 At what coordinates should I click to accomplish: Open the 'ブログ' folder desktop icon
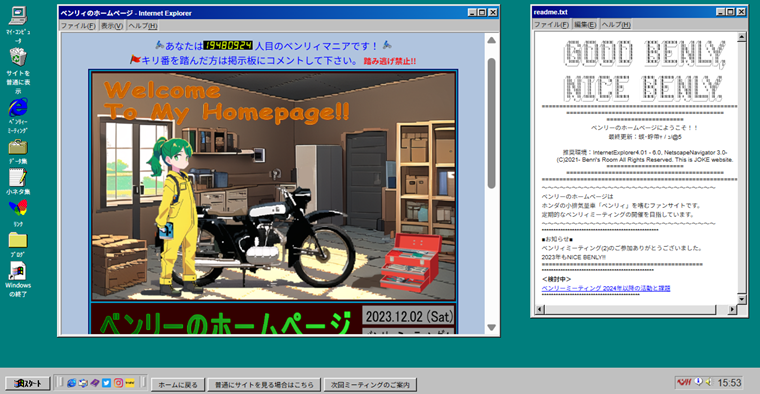pyautogui.click(x=18, y=244)
